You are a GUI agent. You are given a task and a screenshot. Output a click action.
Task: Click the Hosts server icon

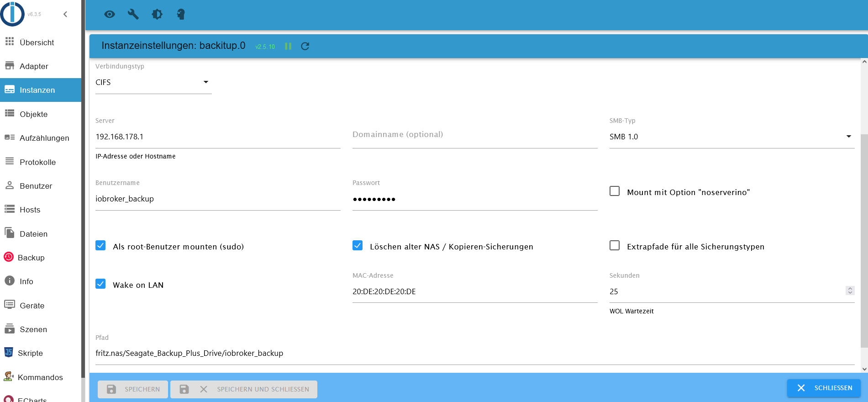click(10, 209)
